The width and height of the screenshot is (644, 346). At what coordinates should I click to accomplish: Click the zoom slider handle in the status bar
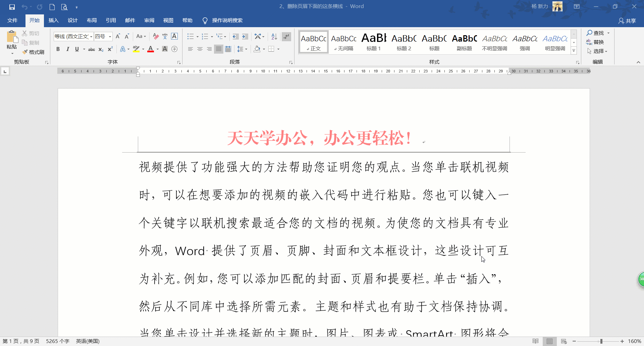601,341
